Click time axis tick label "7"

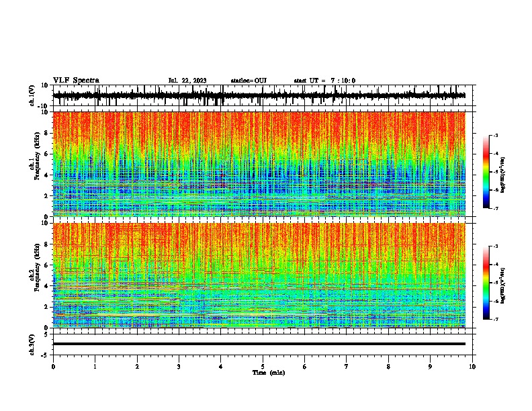pos(347,367)
